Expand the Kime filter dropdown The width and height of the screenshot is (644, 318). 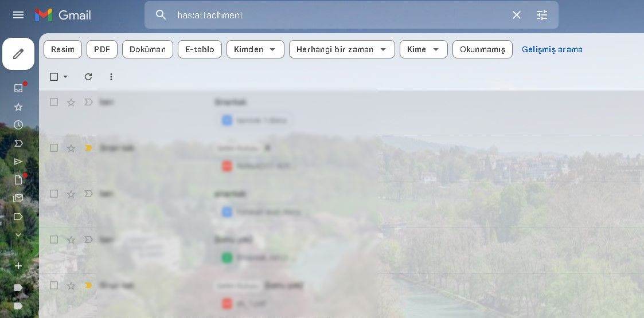(x=423, y=49)
